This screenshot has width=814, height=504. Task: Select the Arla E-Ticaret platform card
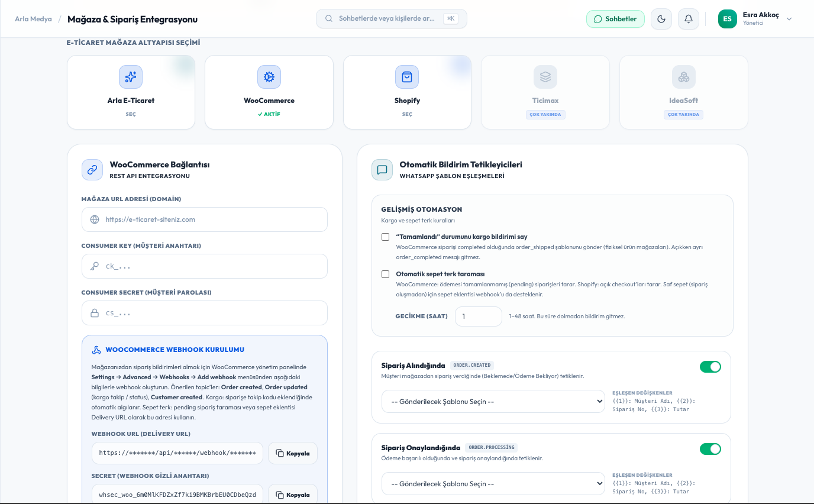click(x=131, y=92)
